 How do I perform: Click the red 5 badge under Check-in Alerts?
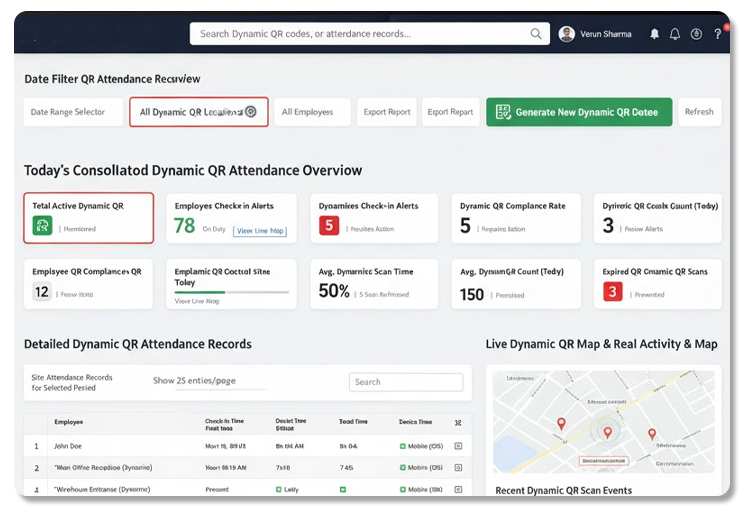pyautogui.click(x=329, y=227)
